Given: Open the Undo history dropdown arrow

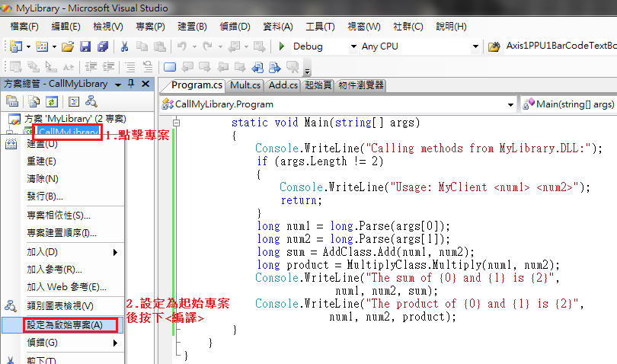Looking at the screenshot, I should point(194,46).
